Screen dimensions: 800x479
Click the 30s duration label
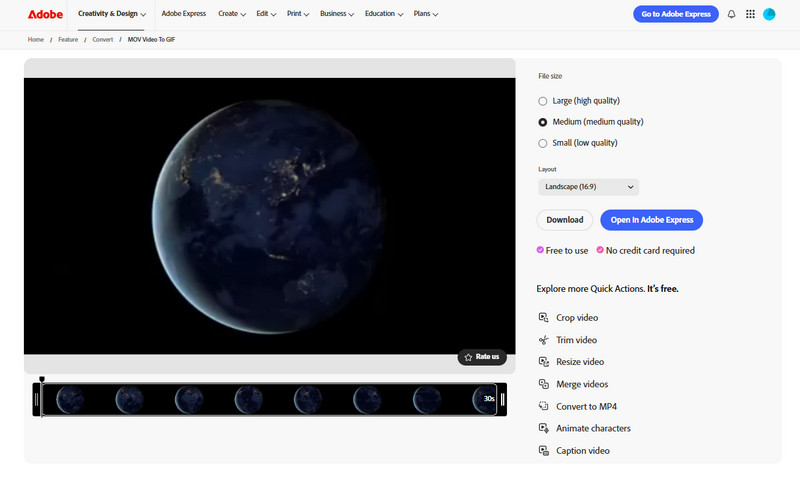(x=489, y=399)
